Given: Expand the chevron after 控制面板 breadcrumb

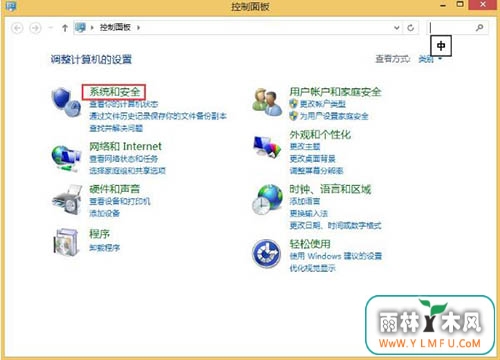Looking at the screenshot, I should [x=138, y=28].
